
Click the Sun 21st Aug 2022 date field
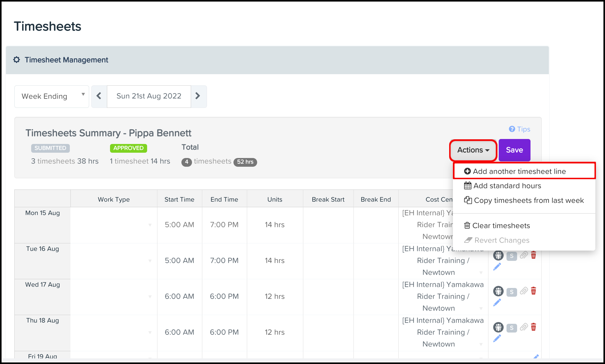click(x=149, y=96)
